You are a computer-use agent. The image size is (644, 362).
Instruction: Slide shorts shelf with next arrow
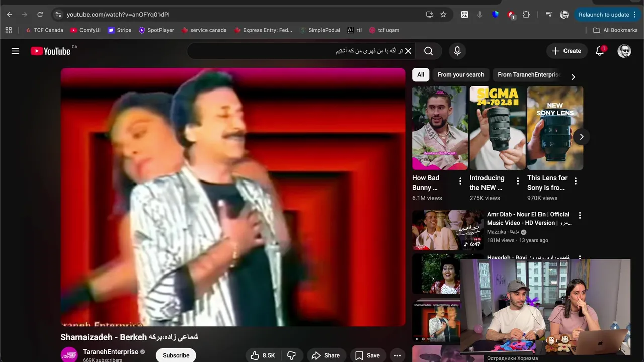pos(581,137)
